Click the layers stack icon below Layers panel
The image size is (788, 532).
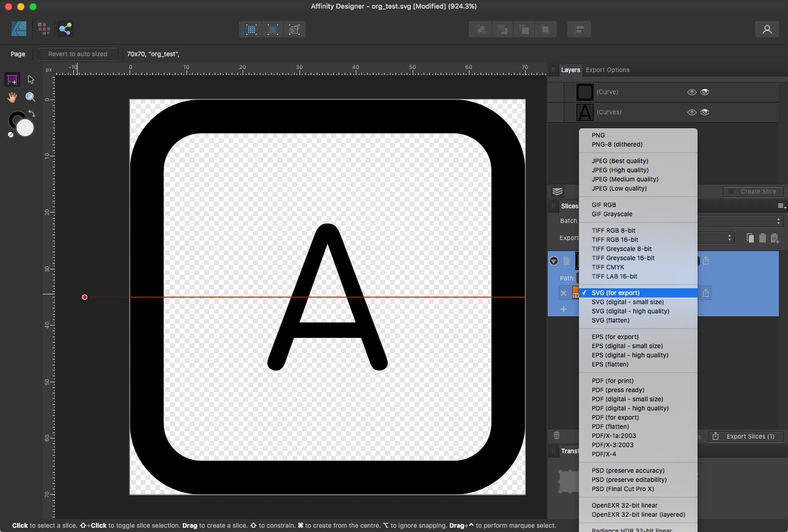[x=557, y=191]
